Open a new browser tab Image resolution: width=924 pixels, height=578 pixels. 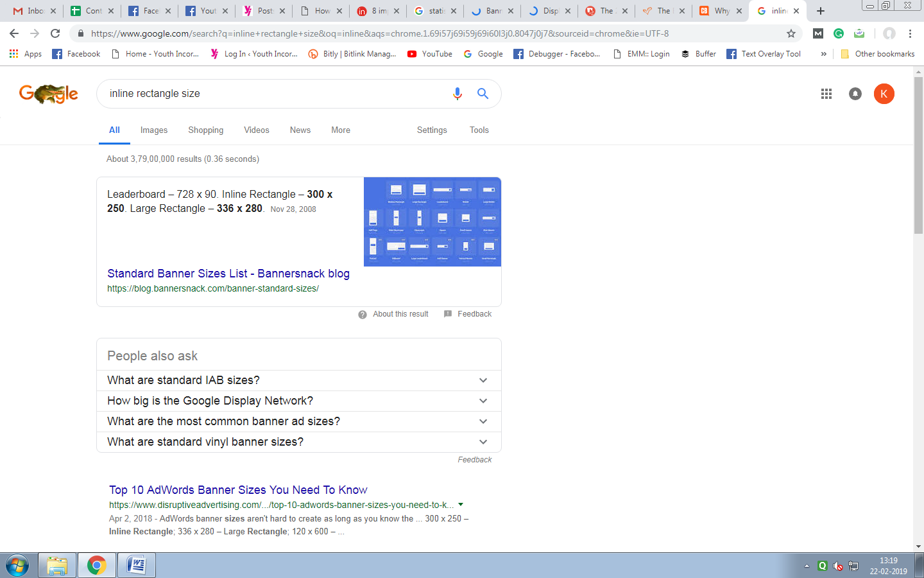(820, 11)
